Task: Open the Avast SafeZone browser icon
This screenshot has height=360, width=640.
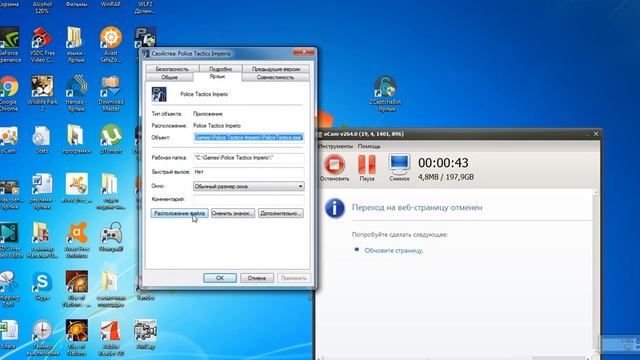Action: (x=111, y=44)
